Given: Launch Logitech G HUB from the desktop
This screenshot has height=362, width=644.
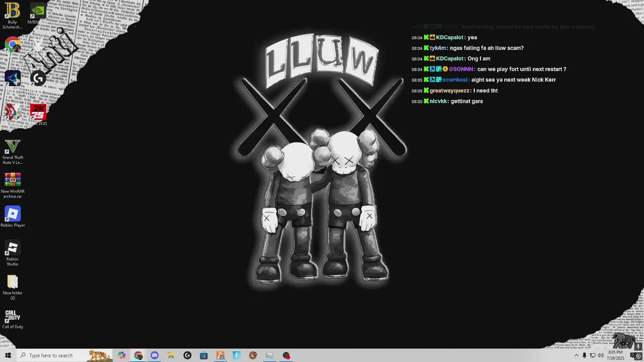Looking at the screenshot, I should (x=38, y=78).
